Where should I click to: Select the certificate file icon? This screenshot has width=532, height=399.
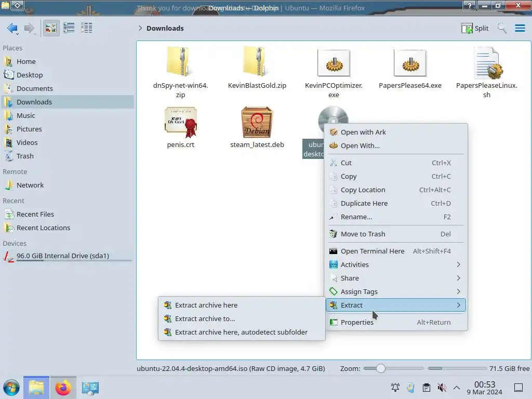(180, 122)
